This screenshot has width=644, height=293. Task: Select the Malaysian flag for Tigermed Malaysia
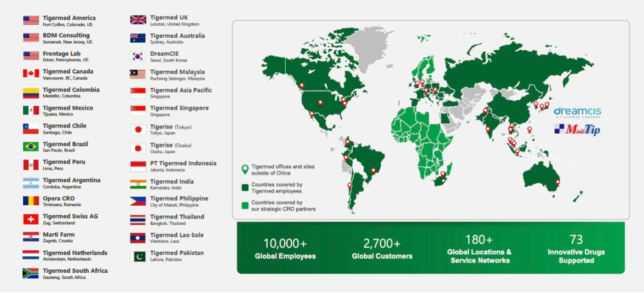tap(138, 75)
